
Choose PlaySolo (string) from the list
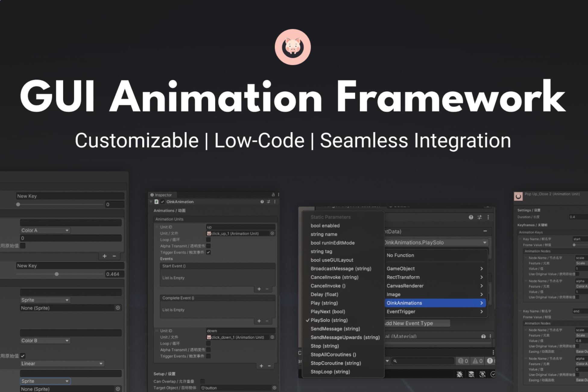point(329,320)
